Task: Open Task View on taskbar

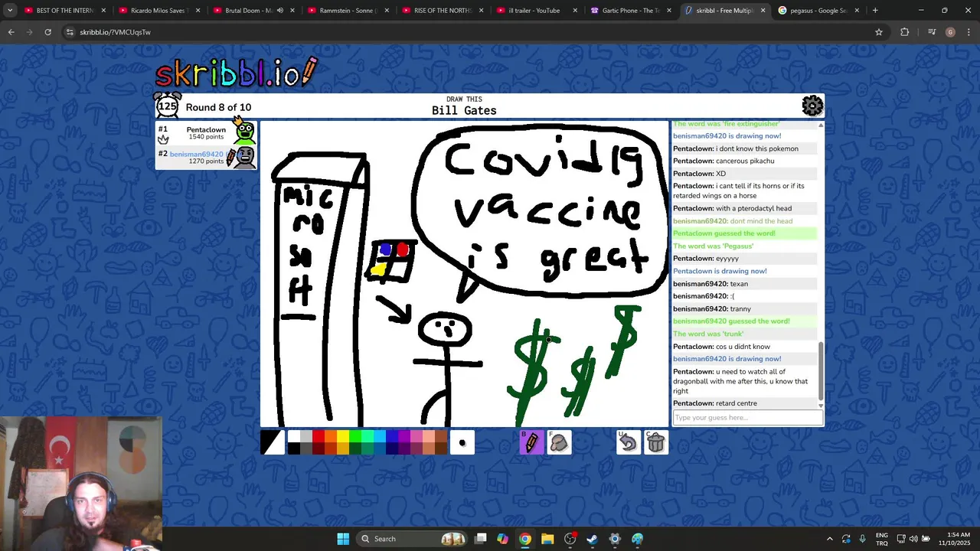Action: [x=480, y=539]
